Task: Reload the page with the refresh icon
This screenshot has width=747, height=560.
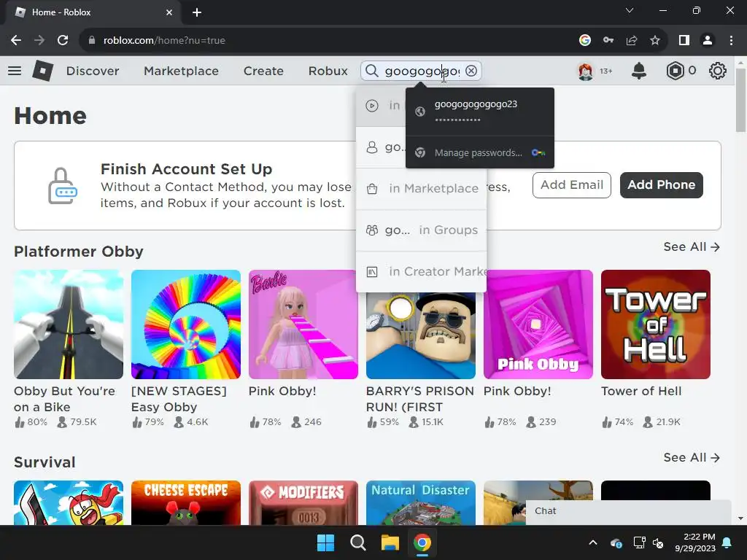Action: [x=63, y=41]
